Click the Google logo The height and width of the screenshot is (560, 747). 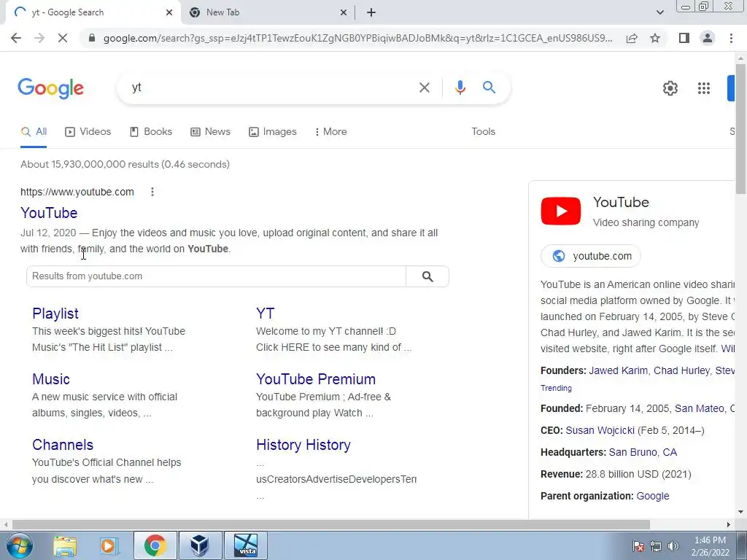(x=51, y=88)
